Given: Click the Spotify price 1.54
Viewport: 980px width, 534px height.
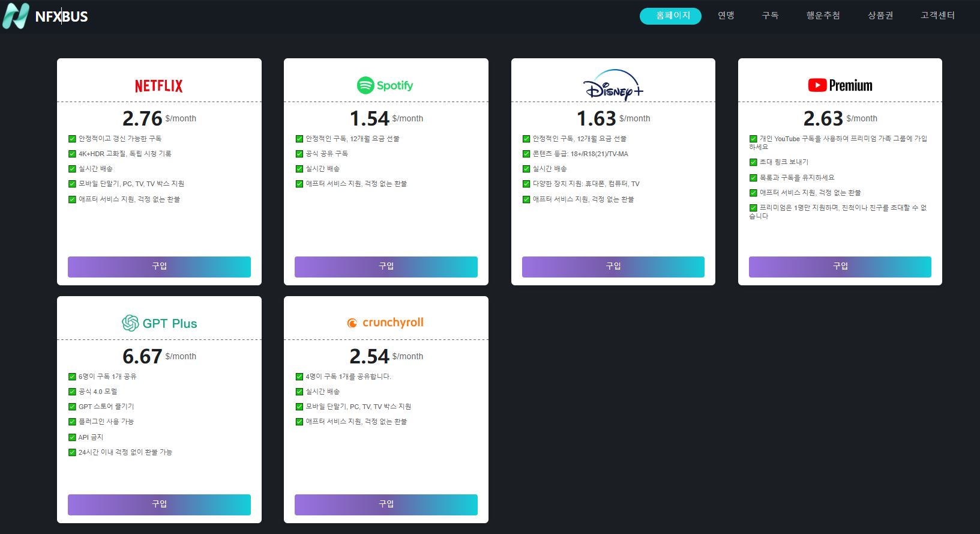Looking at the screenshot, I should coord(370,118).
